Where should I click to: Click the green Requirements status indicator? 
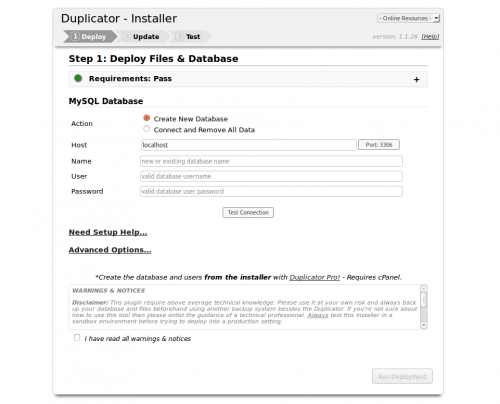click(x=78, y=78)
